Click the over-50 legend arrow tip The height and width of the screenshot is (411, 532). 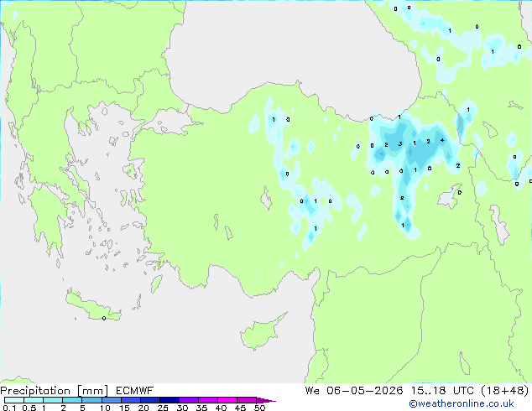pos(266,400)
